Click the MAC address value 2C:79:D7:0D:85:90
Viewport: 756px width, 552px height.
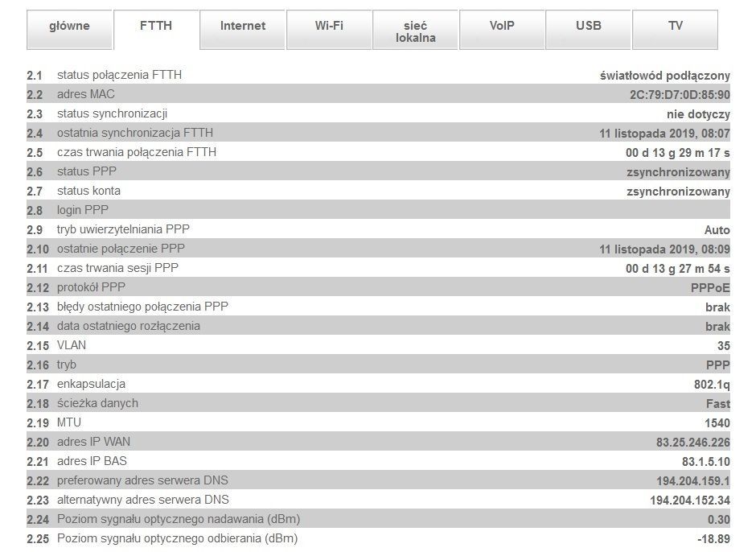click(x=680, y=95)
